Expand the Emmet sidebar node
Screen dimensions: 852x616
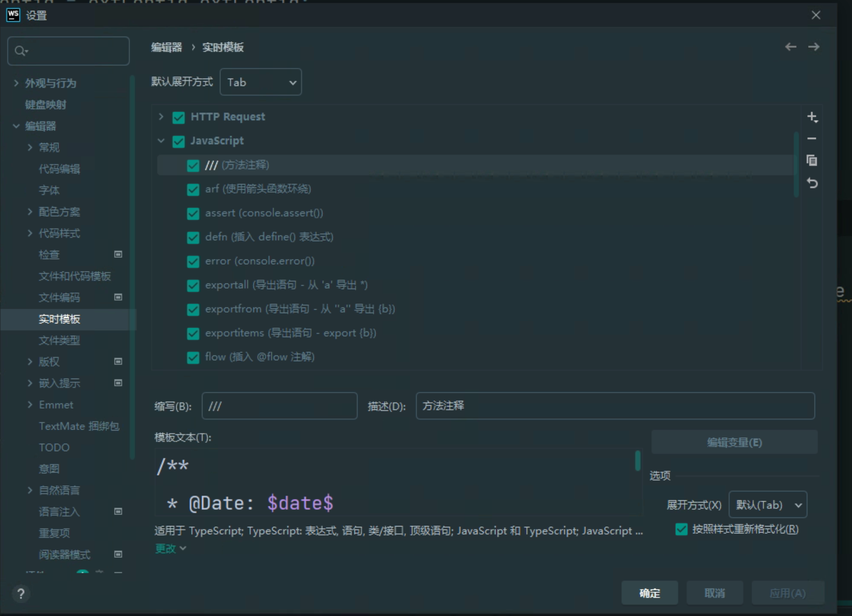pyautogui.click(x=30, y=404)
